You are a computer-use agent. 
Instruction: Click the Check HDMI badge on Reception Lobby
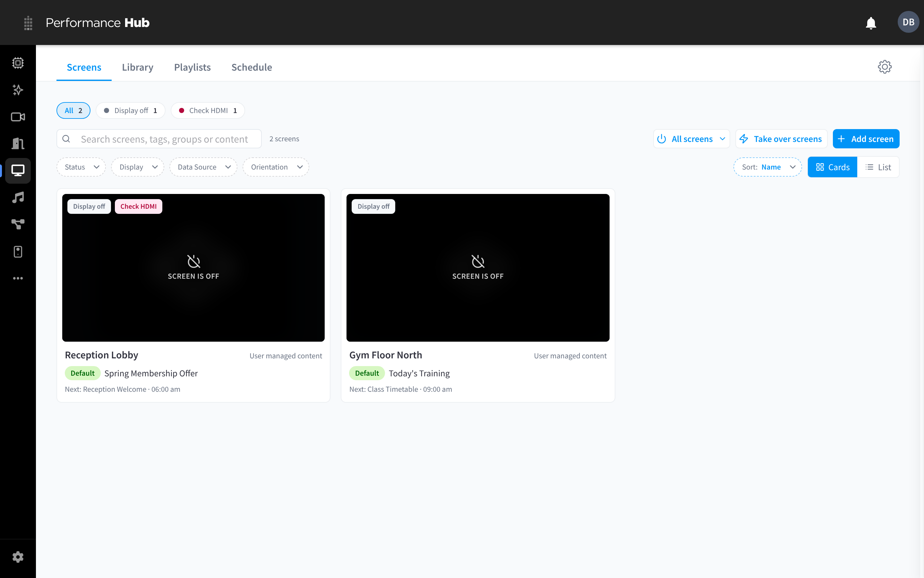tap(139, 206)
